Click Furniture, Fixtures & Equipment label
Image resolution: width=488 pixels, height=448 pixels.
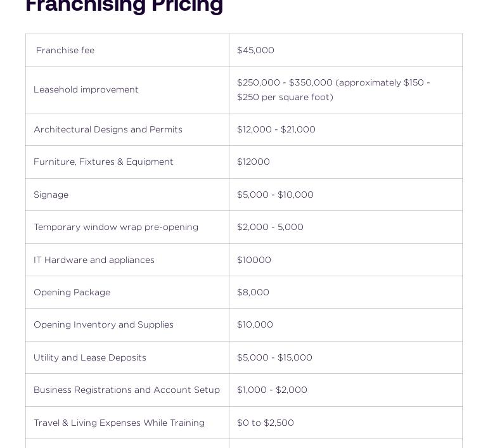tap(103, 162)
